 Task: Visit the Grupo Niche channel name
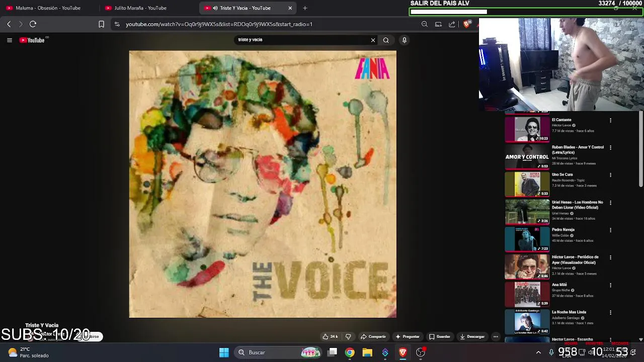point(560,290)
